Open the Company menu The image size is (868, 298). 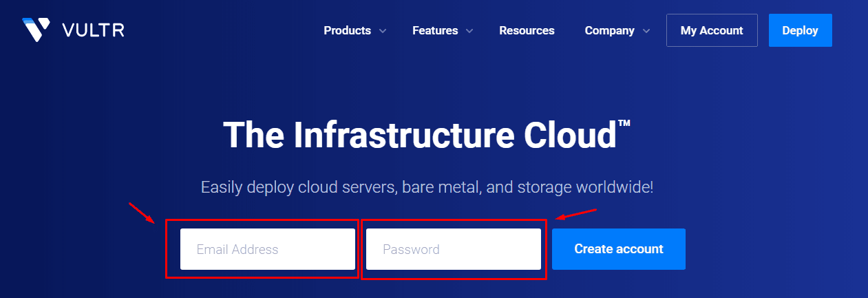point(609,30)
